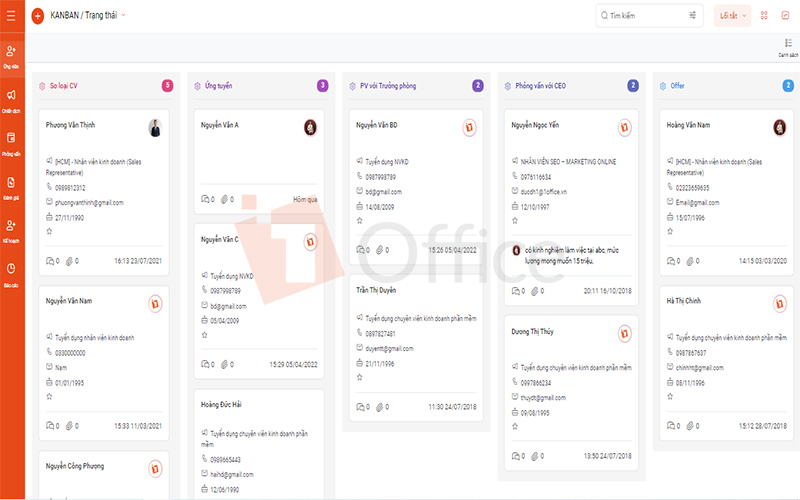Open the hamburger menu icon
Image resolution: width=800 pixels, height=500 pixels.
tap(11, 15)
